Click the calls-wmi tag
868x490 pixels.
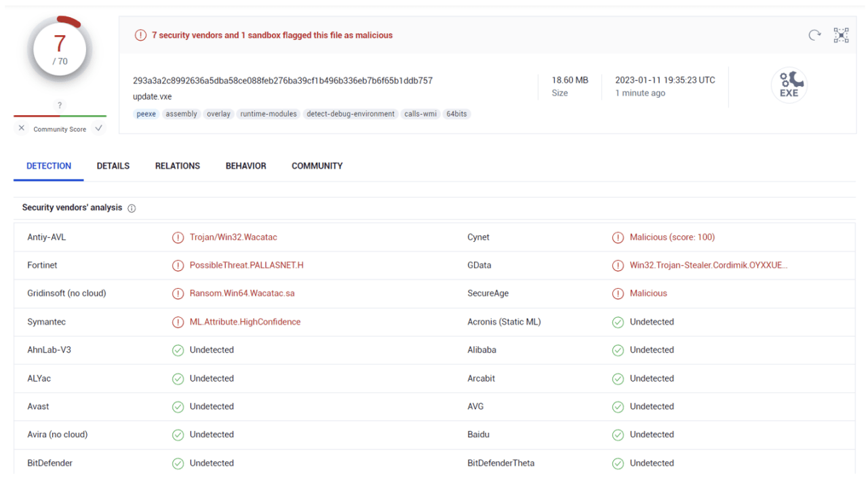(420, 114)
